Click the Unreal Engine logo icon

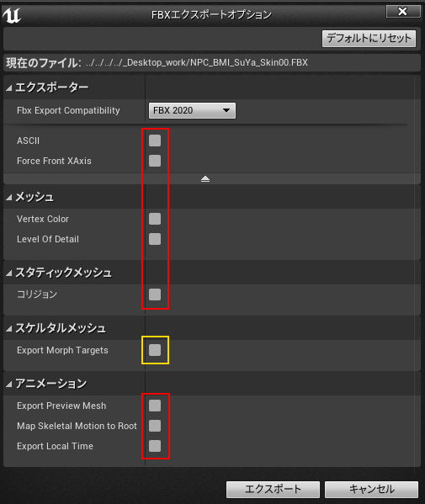[12, 15]
